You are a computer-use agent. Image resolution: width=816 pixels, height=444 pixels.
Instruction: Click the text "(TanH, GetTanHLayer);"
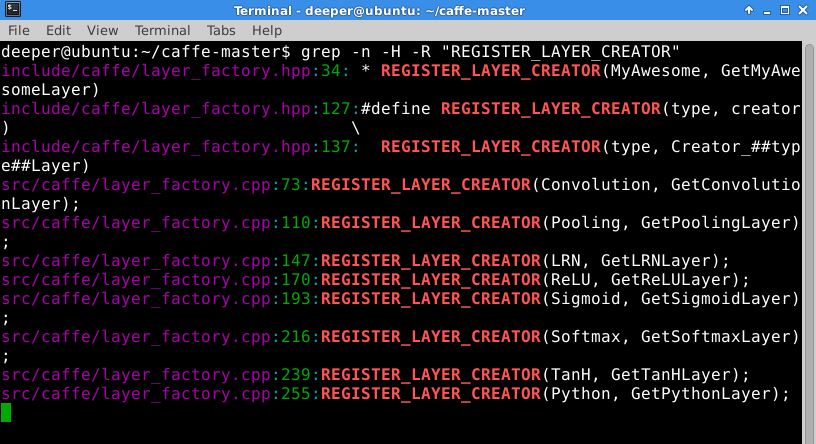(646, 375)
